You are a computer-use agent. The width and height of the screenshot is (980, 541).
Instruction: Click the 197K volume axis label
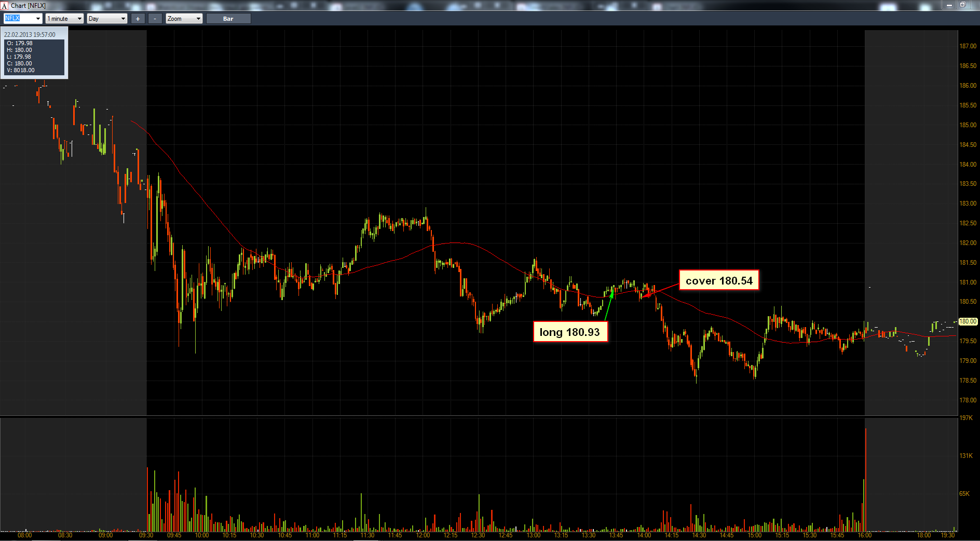point(966,418)
